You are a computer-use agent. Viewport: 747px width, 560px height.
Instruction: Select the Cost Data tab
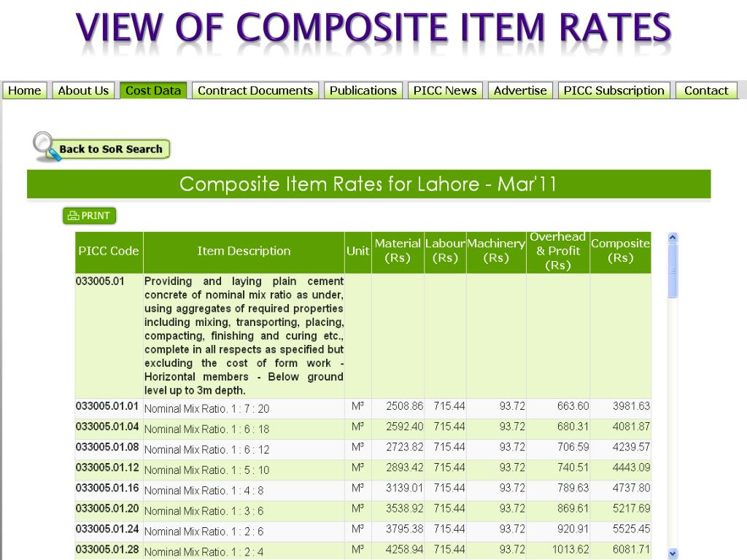(x=153, y=90)
